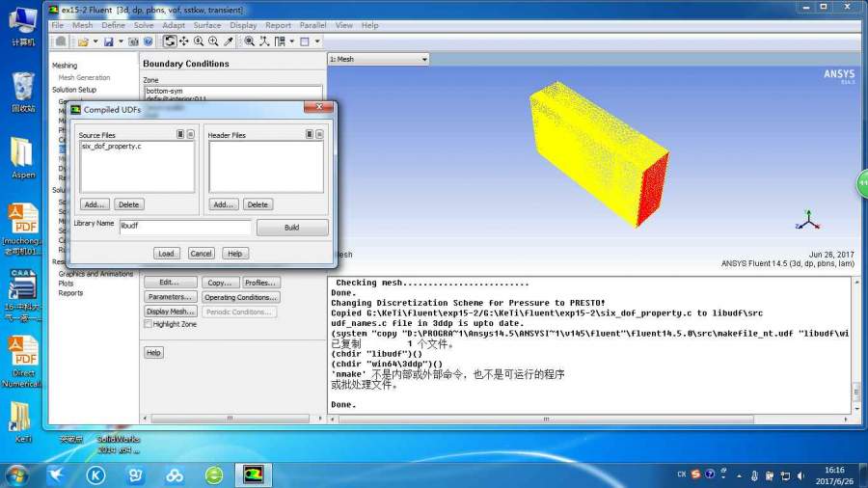Click the single viewport square icon

coord(305,41)
